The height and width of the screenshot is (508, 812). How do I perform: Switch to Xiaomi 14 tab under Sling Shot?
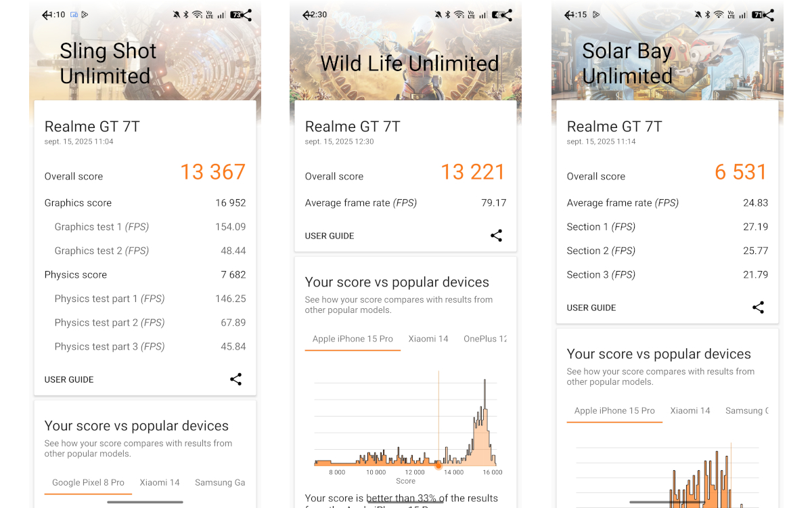[x=160, y=482]
